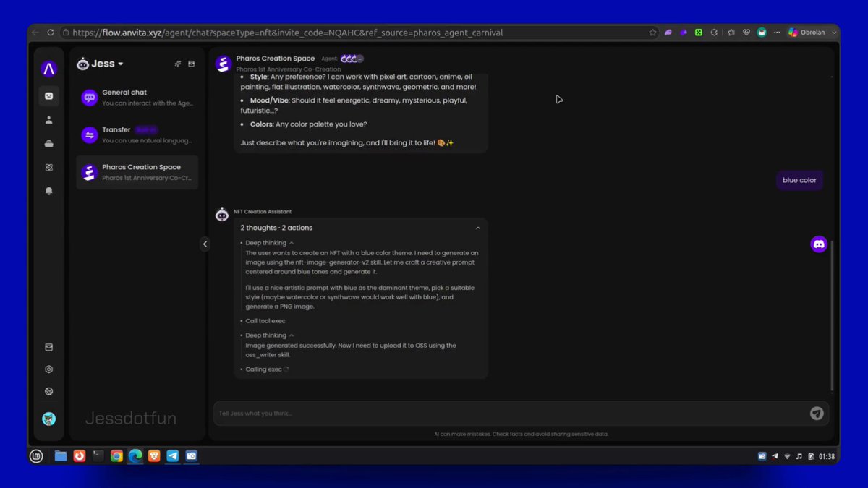Open the profile person icon in the sidebar
This screenshot has width=868, height=488.
coord(49,120)
